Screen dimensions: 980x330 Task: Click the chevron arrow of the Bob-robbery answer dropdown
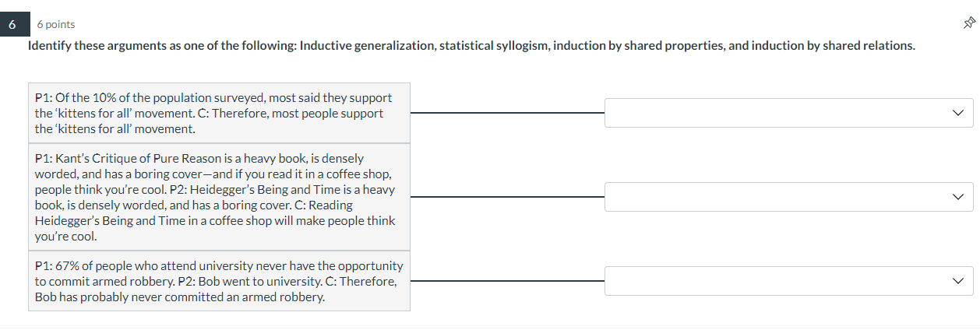957,280
